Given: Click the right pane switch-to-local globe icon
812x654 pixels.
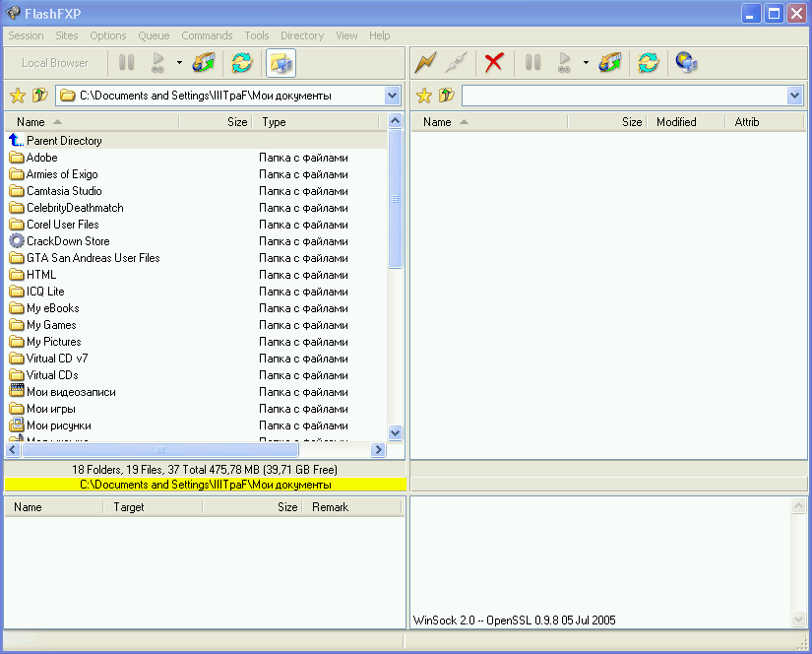Looking at the screenshot, I should coord(687,63).
